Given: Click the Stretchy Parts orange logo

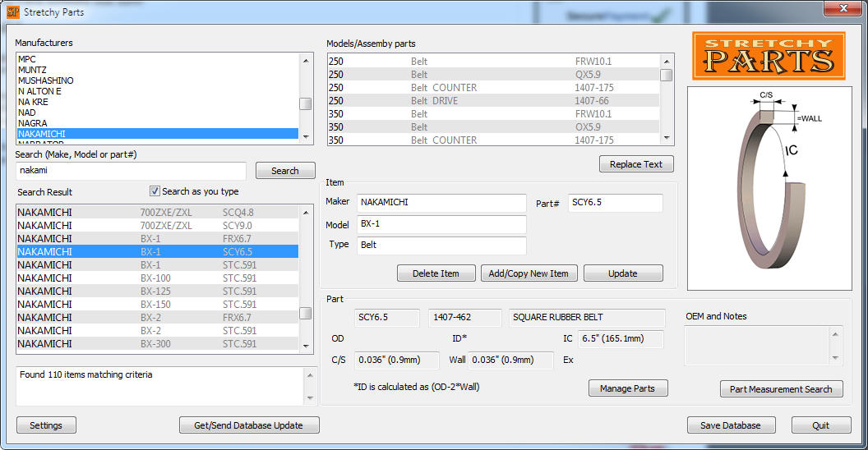Looking at the screenshot, I should (769, 56).
